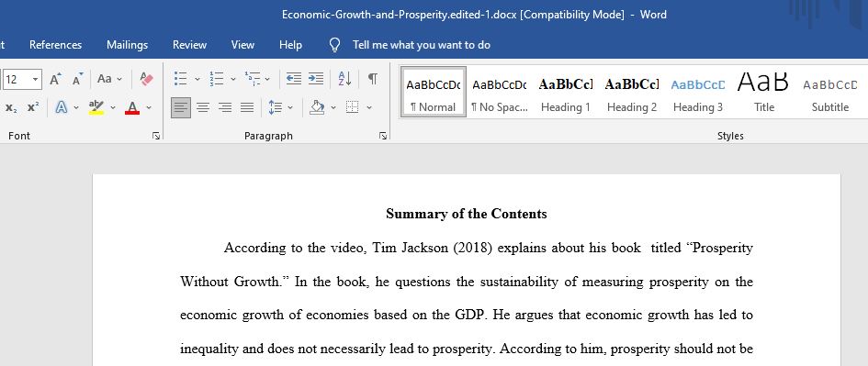Expand the Multilevel List dropdown arrow
This screenshot has width=868, height=366.
click(x=267, y=79)
